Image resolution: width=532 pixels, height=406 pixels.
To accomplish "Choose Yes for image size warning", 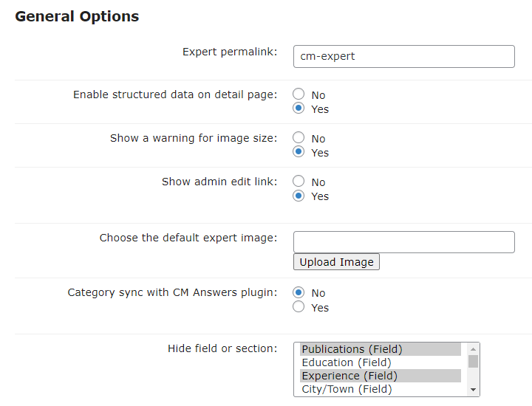I will click(x=299, y=151).
